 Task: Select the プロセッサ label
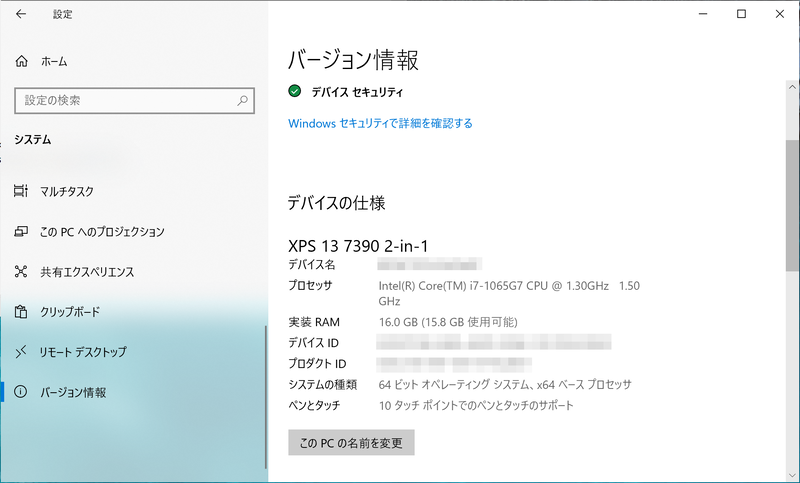[x=310, y=286]
